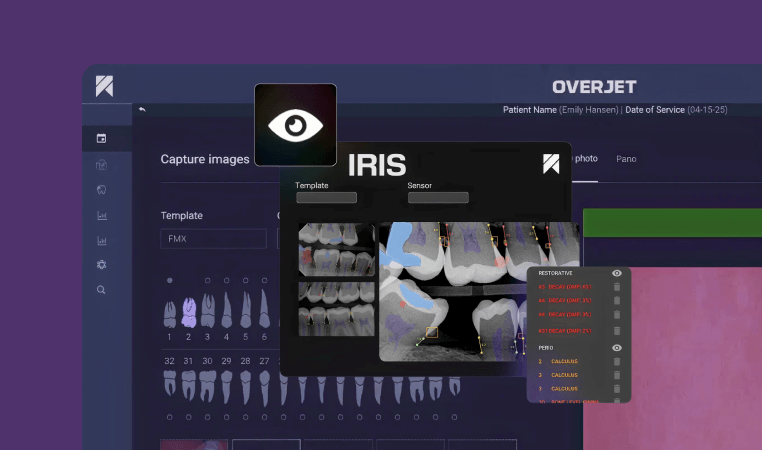Select tooth 29 in the lower row
Viewport: 762px width, 450px height.
(226, 387)
